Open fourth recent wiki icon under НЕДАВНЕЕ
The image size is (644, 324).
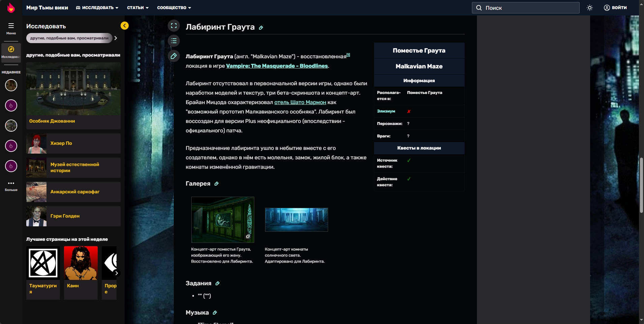11,146
